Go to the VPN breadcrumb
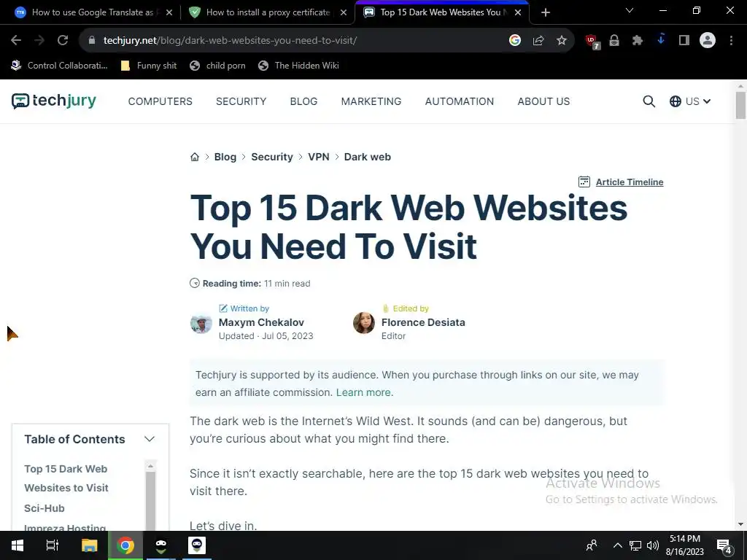Screen dimensions: 747x560 [319, 157]
